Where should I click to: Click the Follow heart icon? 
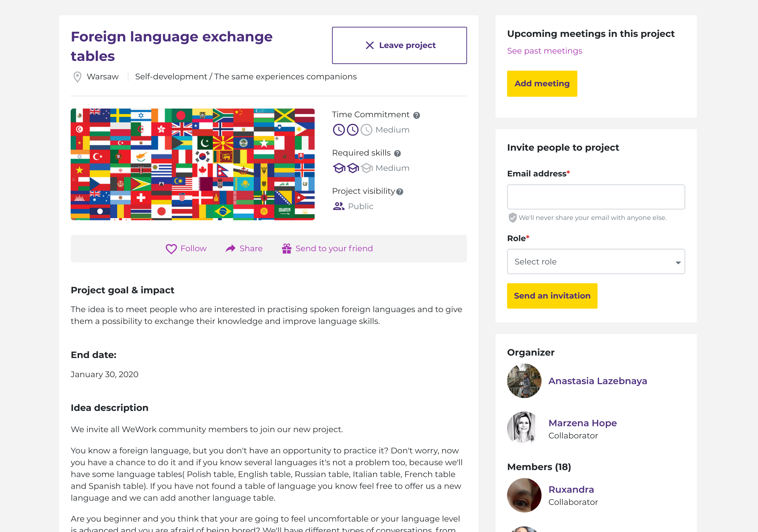click(x=171, y=249)
